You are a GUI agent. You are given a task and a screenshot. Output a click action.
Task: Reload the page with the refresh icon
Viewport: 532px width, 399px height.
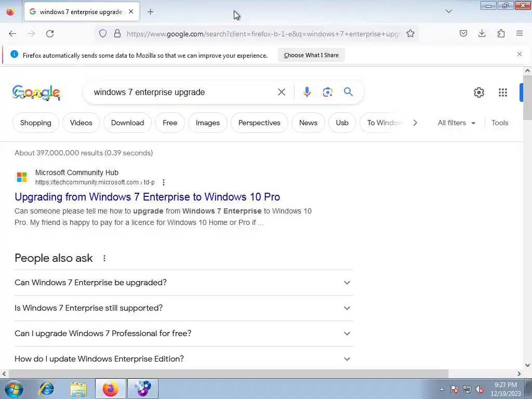[50, 34]
